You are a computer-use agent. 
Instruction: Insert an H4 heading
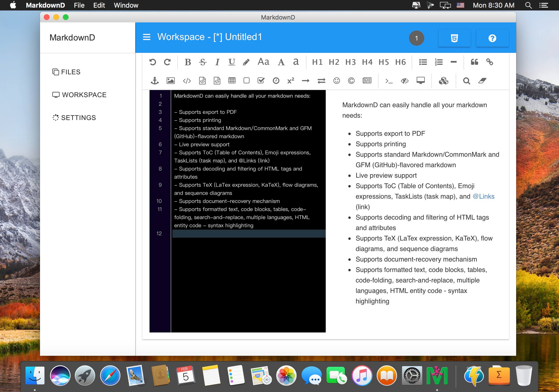tap(367, 62)
